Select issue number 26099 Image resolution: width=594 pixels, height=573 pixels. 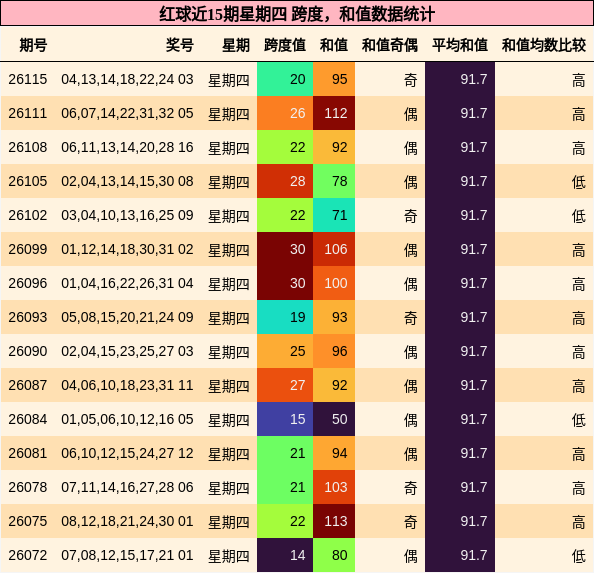[28, 249]
